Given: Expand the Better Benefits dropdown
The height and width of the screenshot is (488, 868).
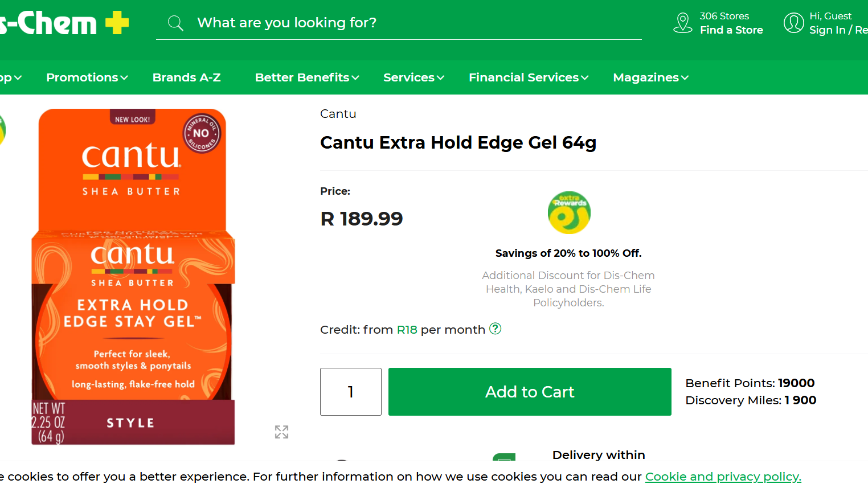Looking at the screenshot, I should tap(306, 77).
